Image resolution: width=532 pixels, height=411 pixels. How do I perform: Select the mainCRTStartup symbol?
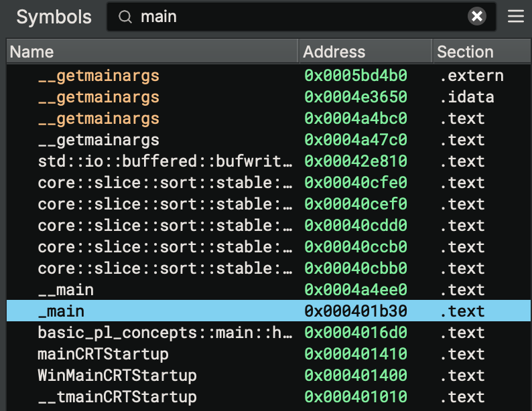point(103,354)
